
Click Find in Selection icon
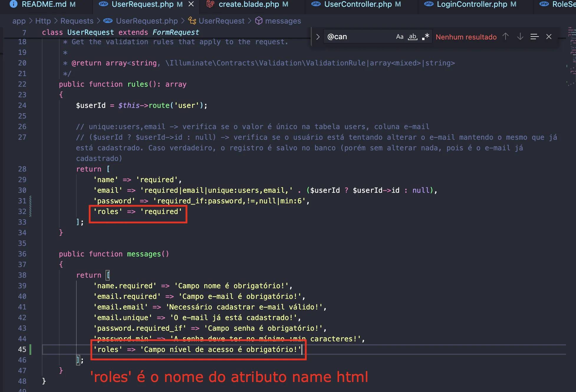tap(534, 37)
